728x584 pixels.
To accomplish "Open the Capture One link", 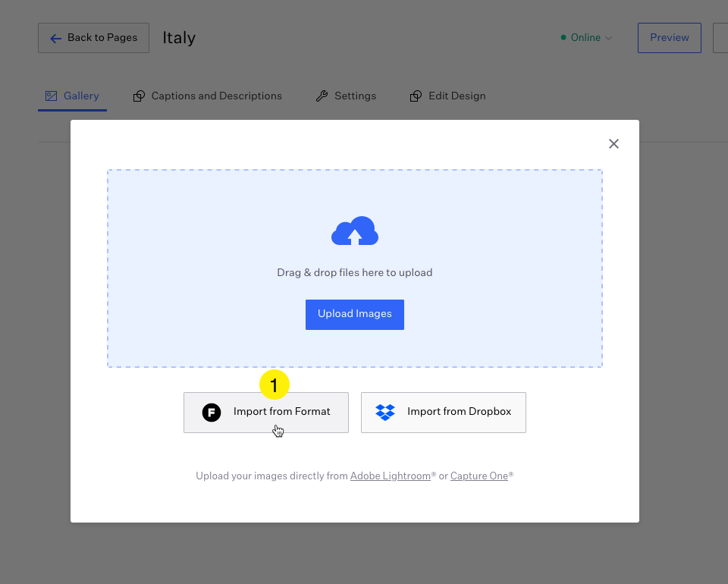I will [479, 476].
